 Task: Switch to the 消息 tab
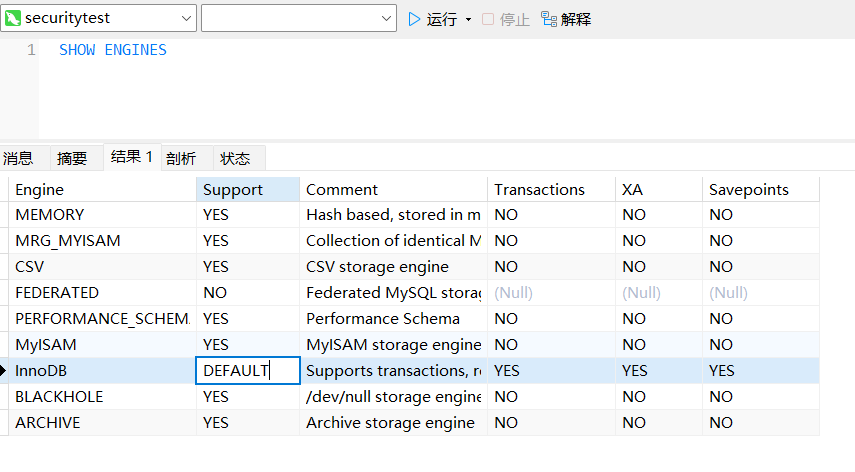click(x=18, y=158)
